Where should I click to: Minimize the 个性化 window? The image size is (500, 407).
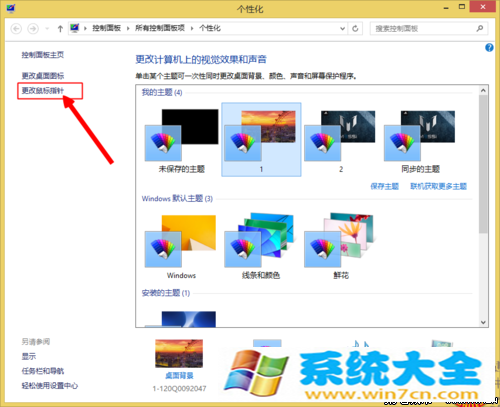[x=446, y=8]
